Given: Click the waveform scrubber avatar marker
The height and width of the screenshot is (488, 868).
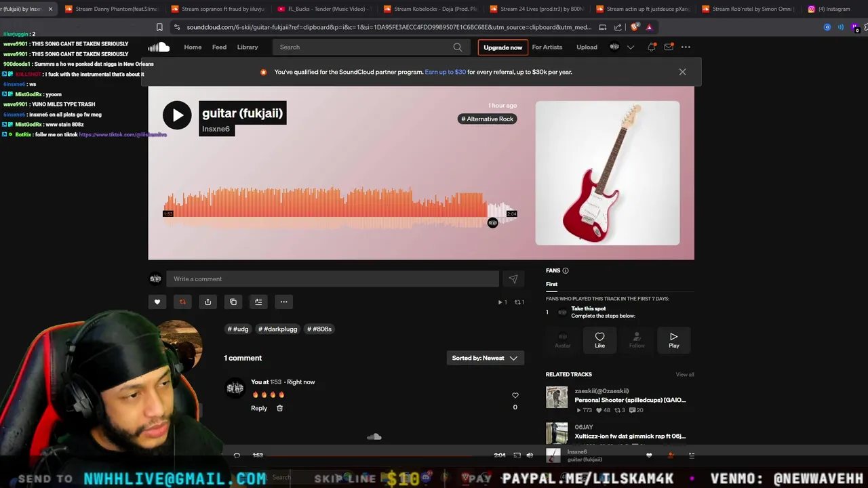Looking at the screenshot, I should click(493, 223).
